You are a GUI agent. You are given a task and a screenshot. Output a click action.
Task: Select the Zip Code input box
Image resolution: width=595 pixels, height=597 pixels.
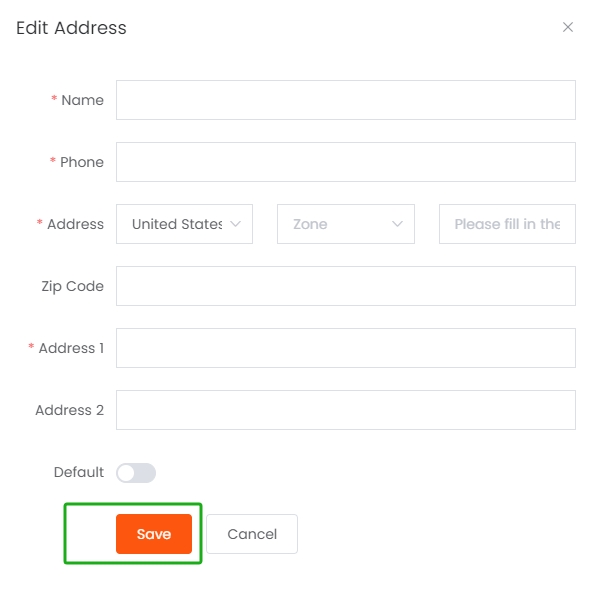[x=346, y=286]
